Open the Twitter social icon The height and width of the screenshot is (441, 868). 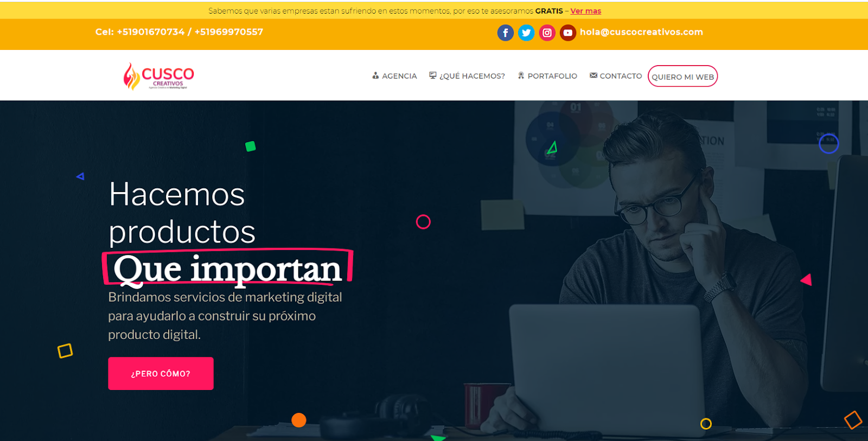pyautogui.click(x=526, y=33)
